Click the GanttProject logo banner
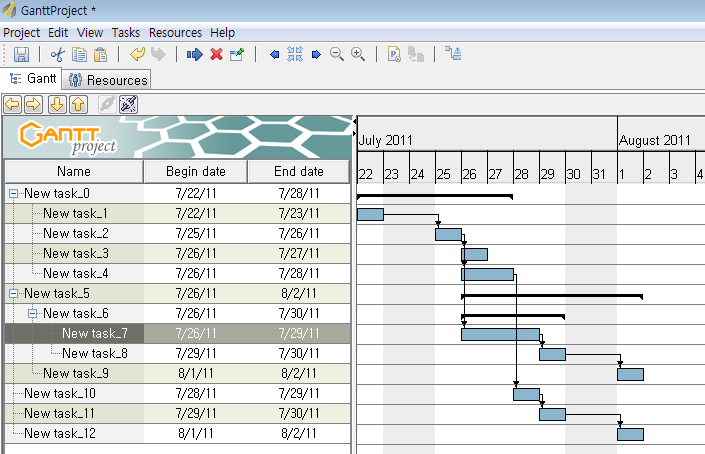705x454 pixels. click(x=178, y=137)
